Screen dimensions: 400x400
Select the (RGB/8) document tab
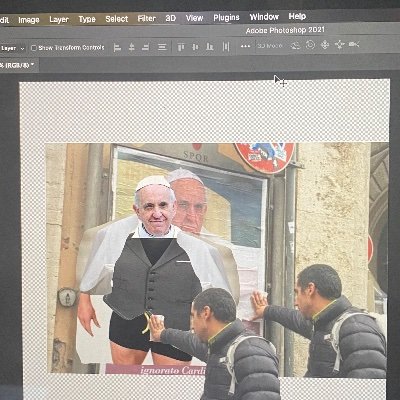(18, 65)
